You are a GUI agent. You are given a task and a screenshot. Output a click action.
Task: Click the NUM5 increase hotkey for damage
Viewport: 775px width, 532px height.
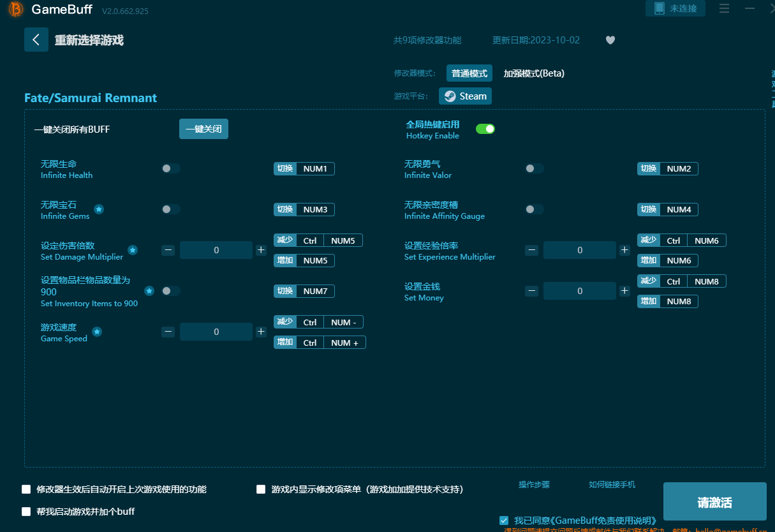304,260
